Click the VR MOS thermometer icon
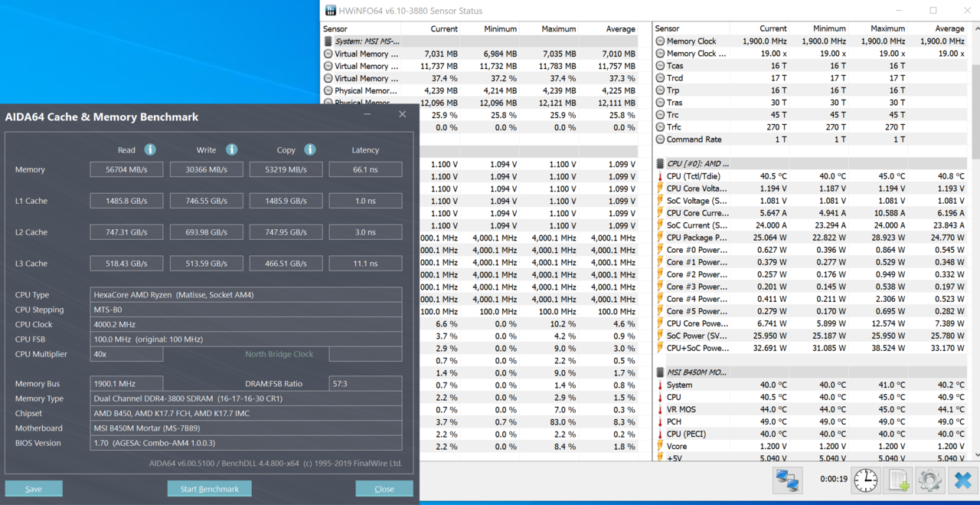The width and height of the screenshot is (980, 505). [x=660, y=409]
